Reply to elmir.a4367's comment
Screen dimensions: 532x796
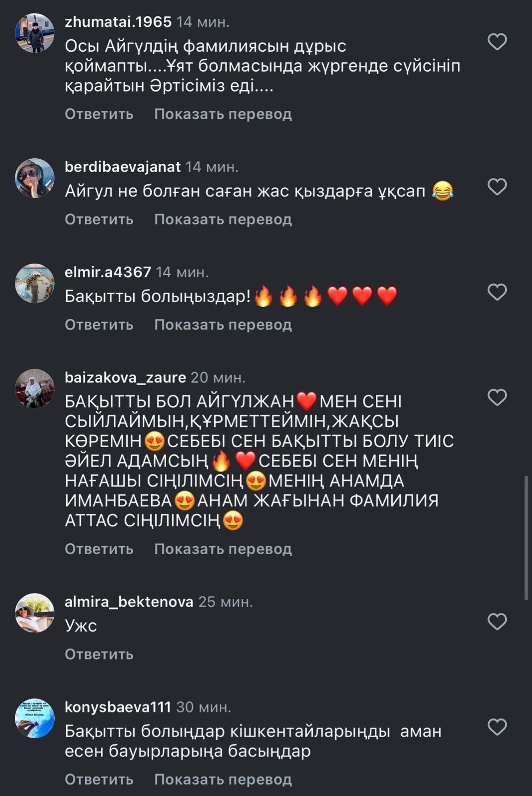[x=99, y=325]
